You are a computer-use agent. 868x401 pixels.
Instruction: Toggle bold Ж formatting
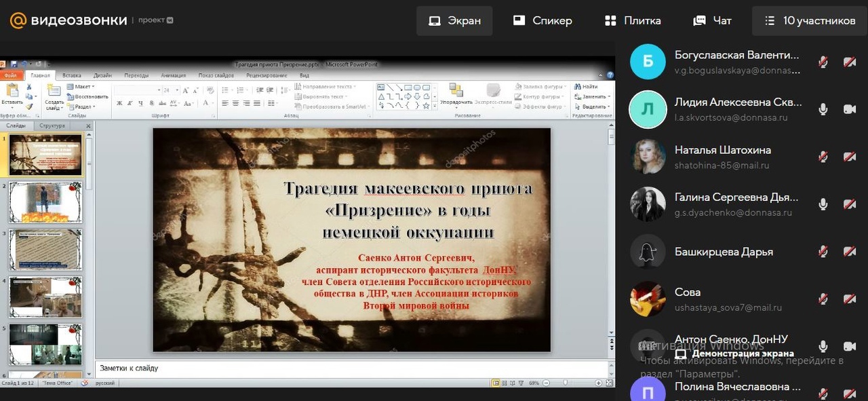click(119, 104)
